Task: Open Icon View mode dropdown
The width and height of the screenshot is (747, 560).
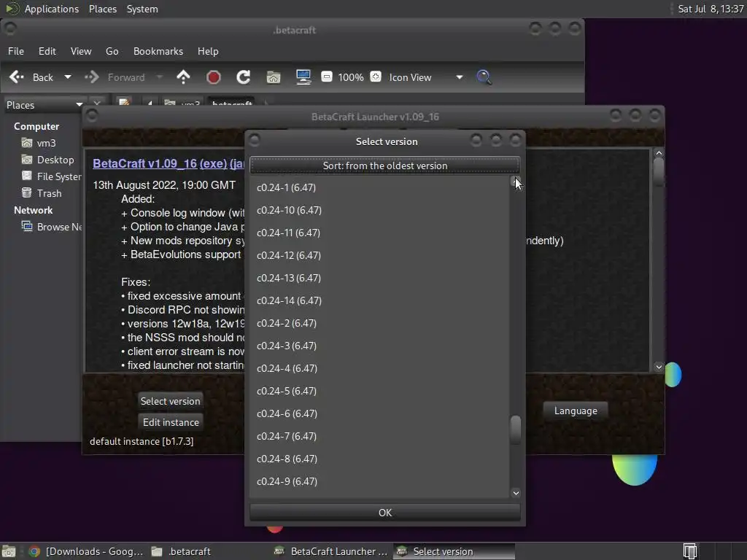Action: pyautogui.click(x=426, y=77)
